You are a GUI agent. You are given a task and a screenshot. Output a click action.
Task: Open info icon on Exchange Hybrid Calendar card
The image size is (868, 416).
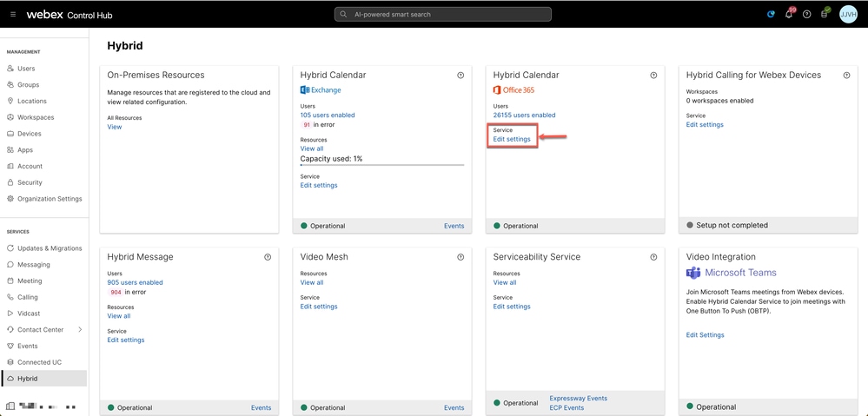coord(461,76)
